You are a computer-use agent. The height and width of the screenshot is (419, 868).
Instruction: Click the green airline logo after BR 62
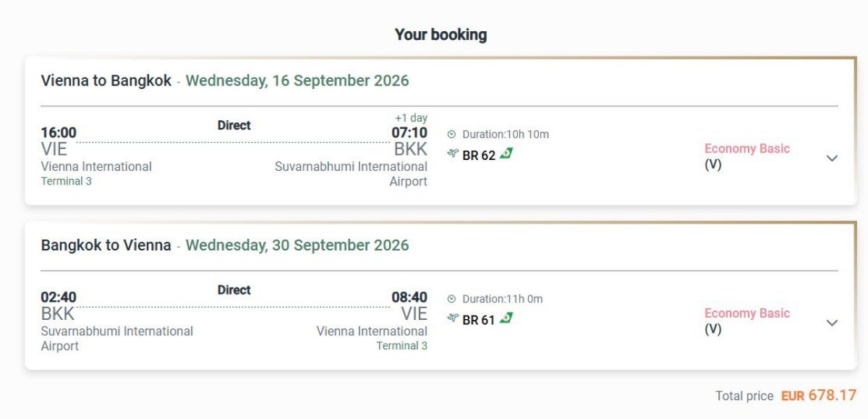[x=506, y=153]
